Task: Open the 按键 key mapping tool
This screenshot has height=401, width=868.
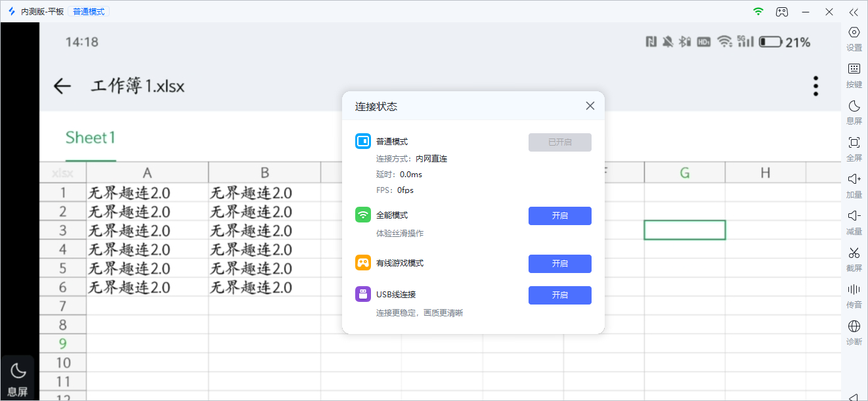Action: point(854,75)
